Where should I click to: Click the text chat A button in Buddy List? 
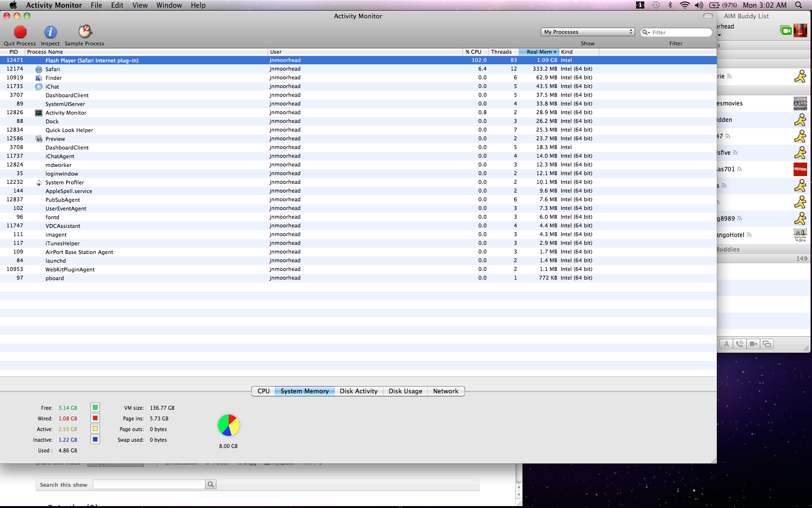pos(726,344)
